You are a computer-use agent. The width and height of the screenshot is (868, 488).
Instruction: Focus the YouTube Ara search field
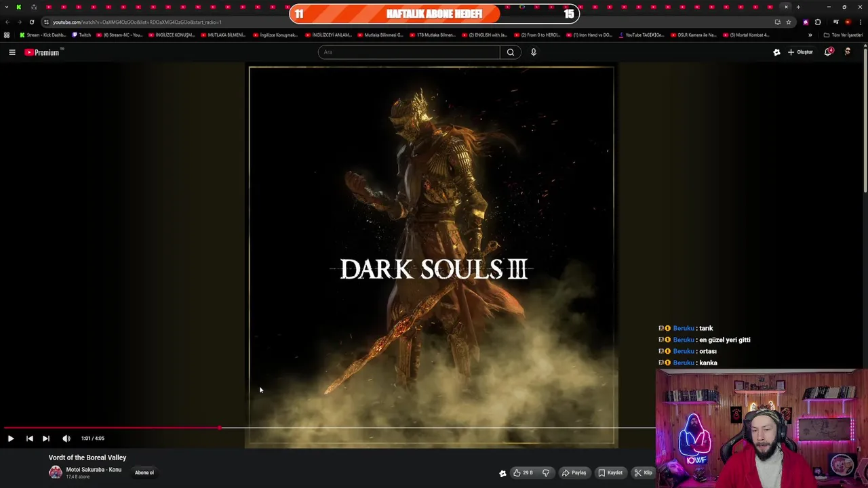click(x=409, y=52)
